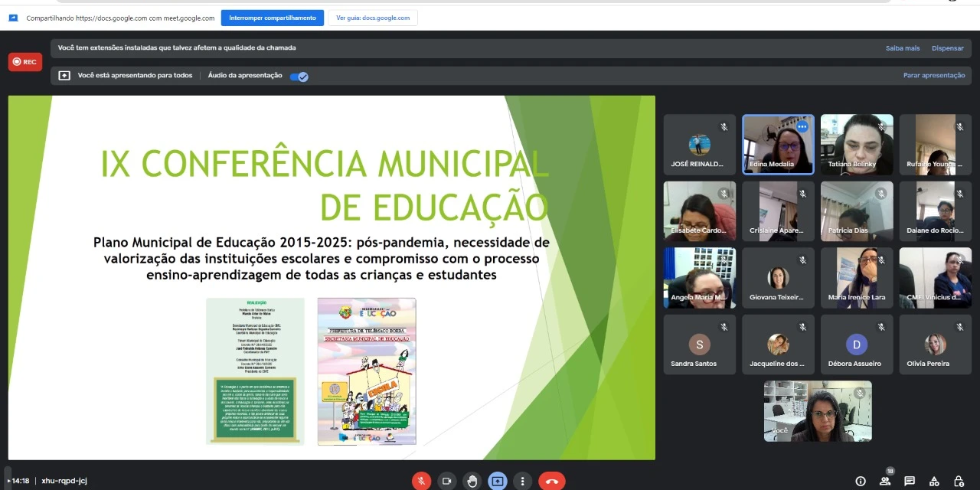Image resolution: width=980 pixels, height=490 pixels.
Task: Show the participants list panel
Action: (885, 482)
